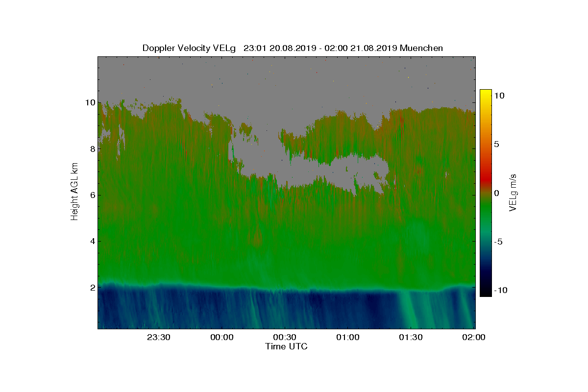Click the '02:00' time tick label
This screenshot has height=392, width=588.
click(x=474, y=337)
